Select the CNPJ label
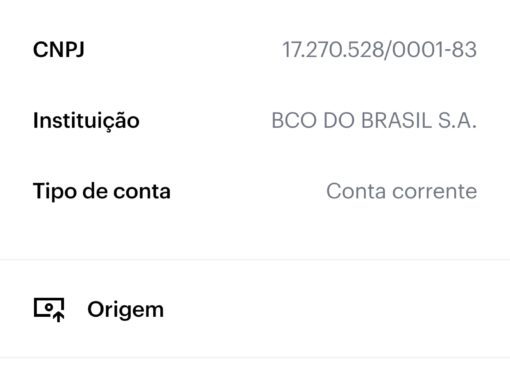This screenshot has height=382, width=510. [59, 50]
